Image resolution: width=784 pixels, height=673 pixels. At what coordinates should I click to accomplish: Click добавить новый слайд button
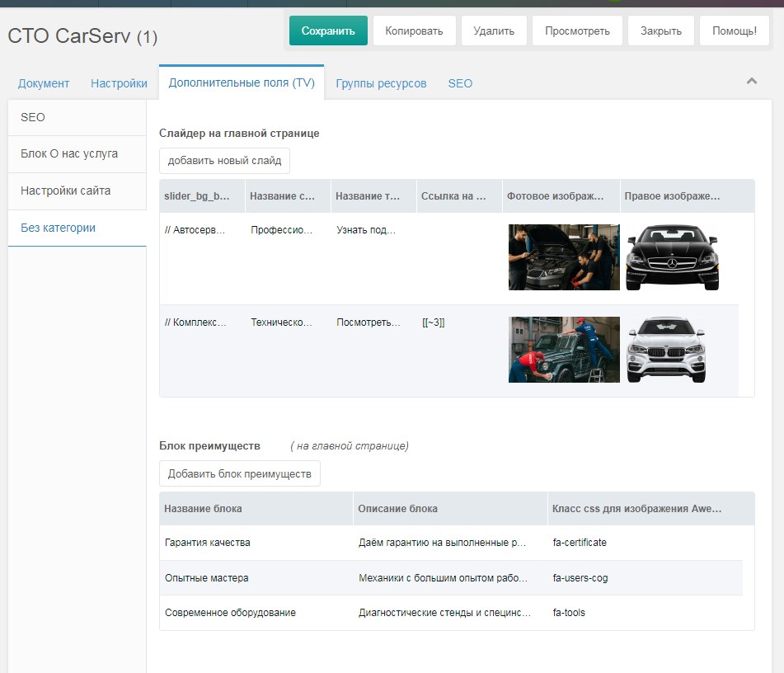point(224,161)
